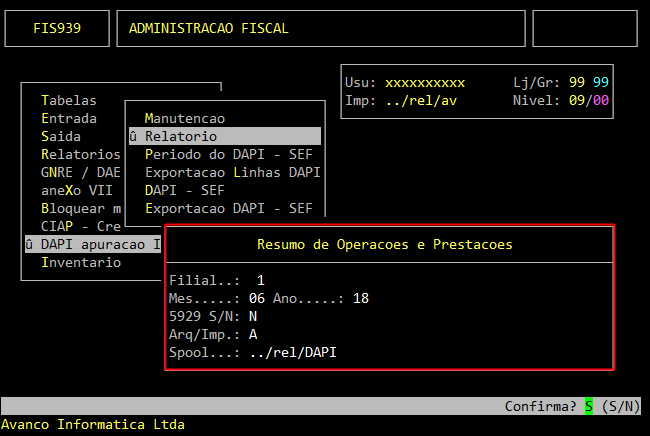Screen dimensions: 650x436
Task: Click the Filial field value
Action: 260,280
